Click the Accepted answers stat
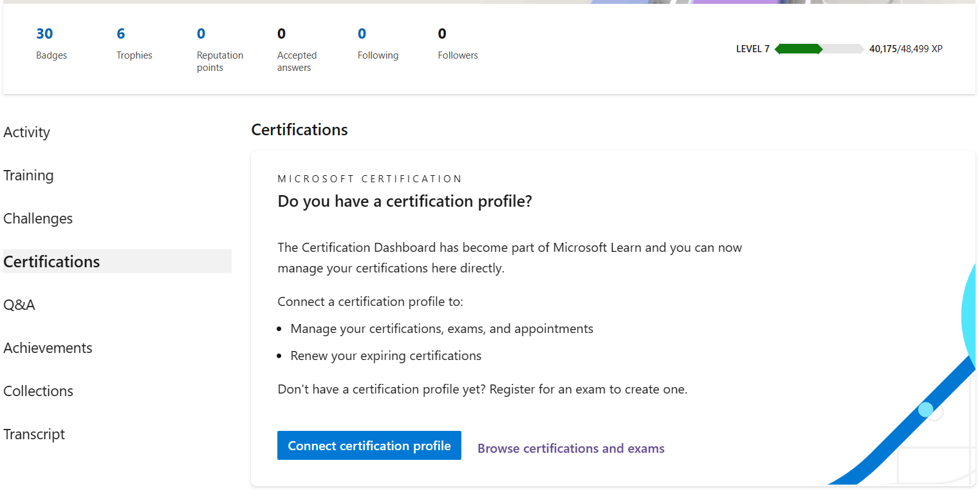This screenshot has height=503, width=980. 297,50
